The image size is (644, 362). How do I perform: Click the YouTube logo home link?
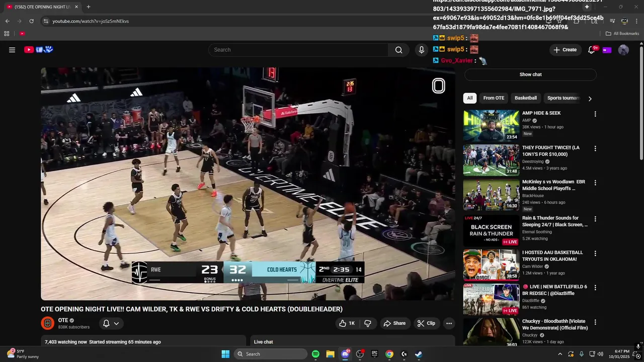(x=39, y=49)
